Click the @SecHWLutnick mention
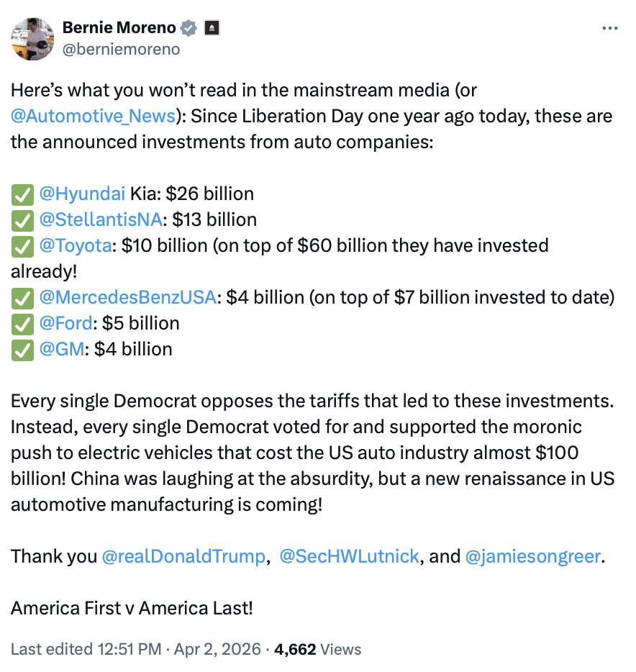636x672 pixels. pos(349,556)
